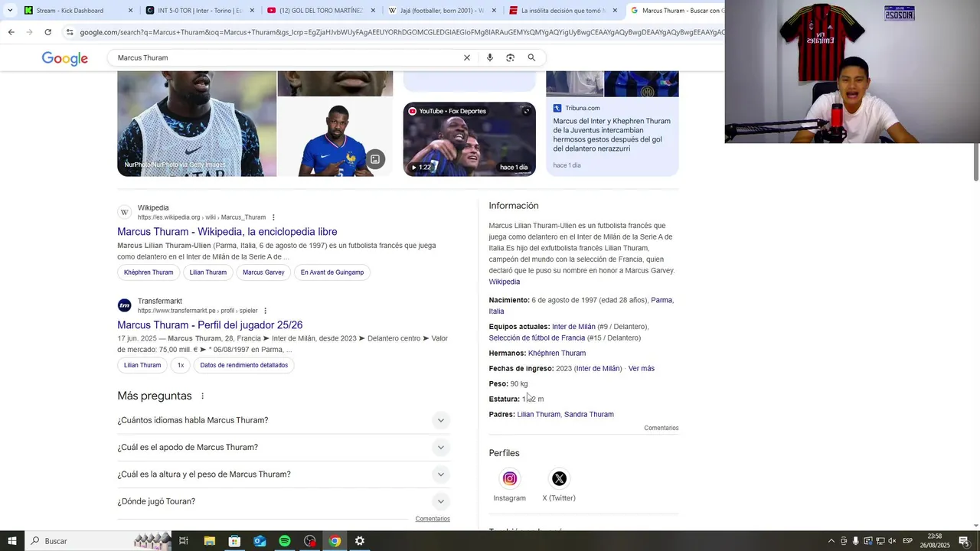Viewport: 980px width, 551px height.
Task: Open Khéphren Thuram link in Hermanos
Action: 557,354
